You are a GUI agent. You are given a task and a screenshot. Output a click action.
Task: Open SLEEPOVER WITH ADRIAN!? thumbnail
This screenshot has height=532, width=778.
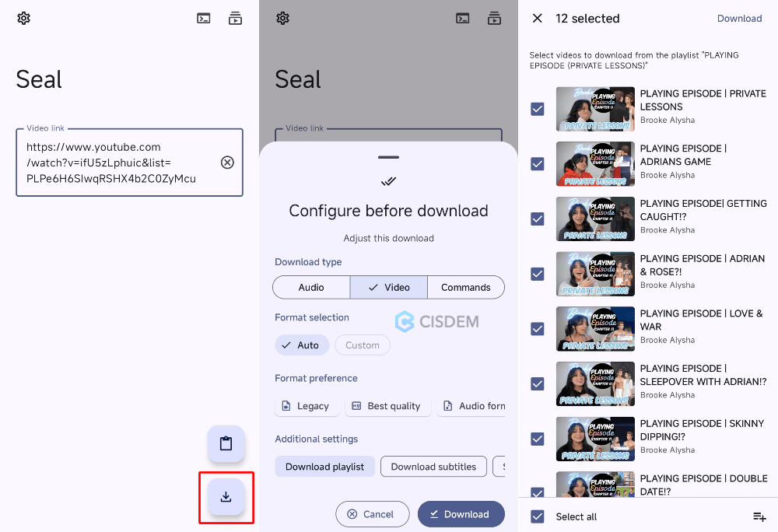[595, 383]
